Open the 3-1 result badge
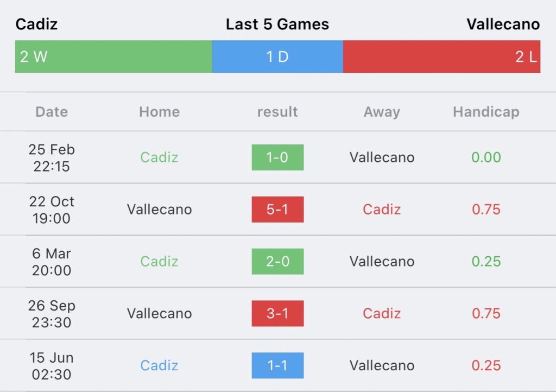This screenshot has width=556, height=392. 277,314
